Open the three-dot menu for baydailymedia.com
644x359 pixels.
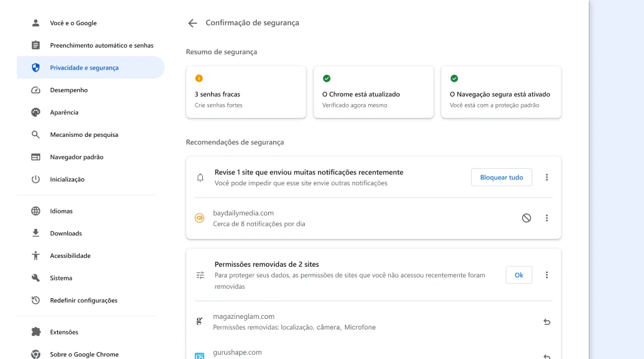point(547,218)
